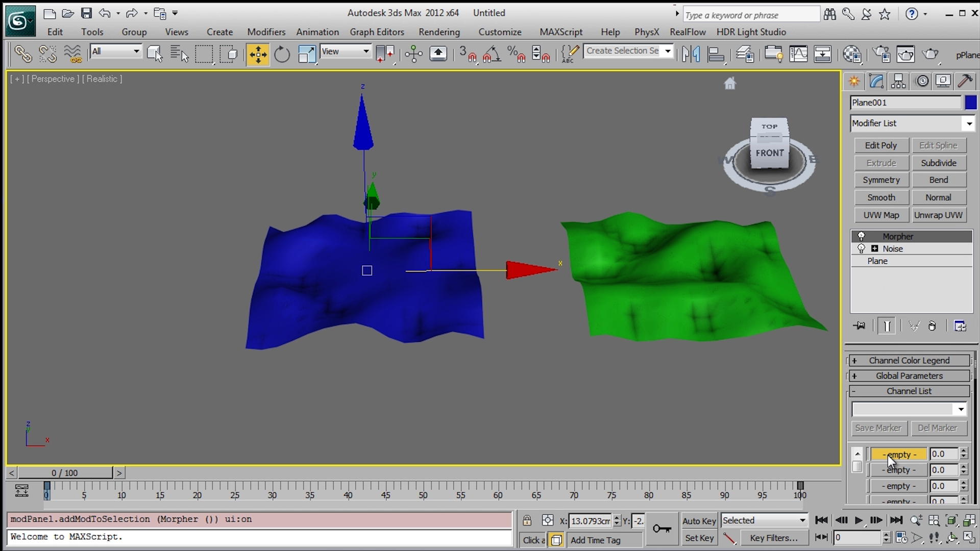Viewport: 980px width, 551px height.
Task: Open the Graph Editors menu
Action: pos(377,32)
